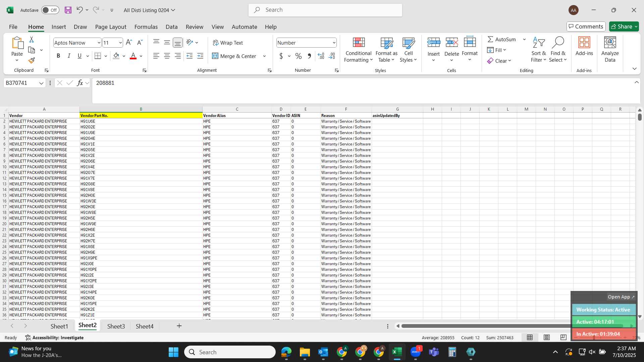Open Merge & Center dropdown arrow
The height and width of the screenshot is (362, 644).
pos(264,56)
